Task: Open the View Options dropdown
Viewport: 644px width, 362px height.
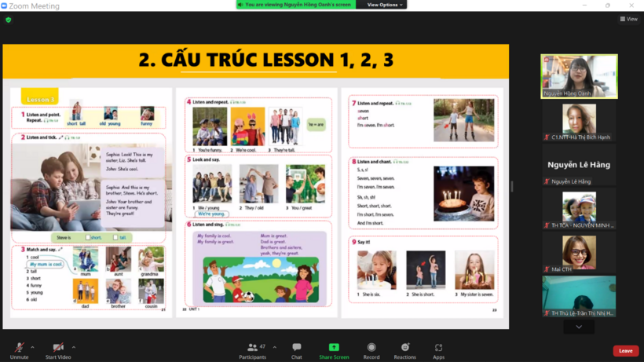Action: coord(384,5)
